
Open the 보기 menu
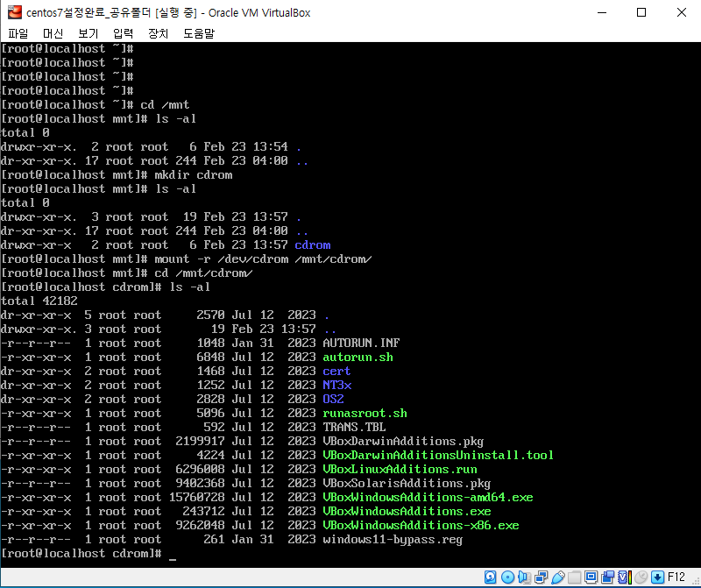tap(89, 33)
